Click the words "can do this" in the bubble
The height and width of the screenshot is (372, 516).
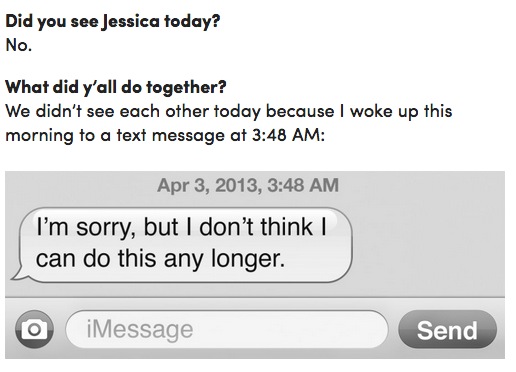[96, 259]
